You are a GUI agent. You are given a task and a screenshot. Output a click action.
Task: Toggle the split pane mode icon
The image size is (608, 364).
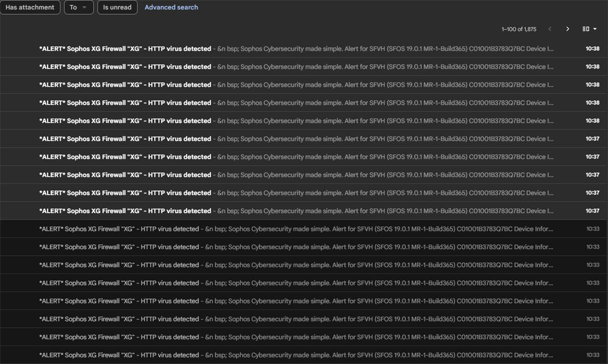[586, 29]
